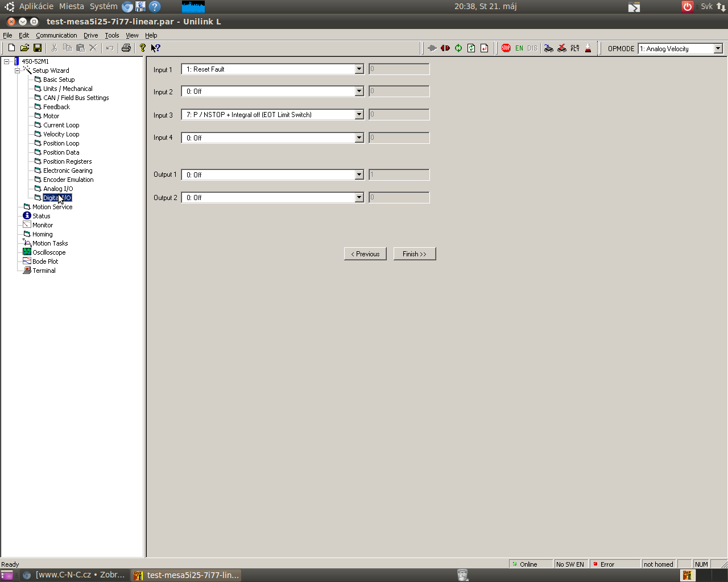Viewport: 728px width, 582px height.
Task: Click the Finish button
Action: 415,254
